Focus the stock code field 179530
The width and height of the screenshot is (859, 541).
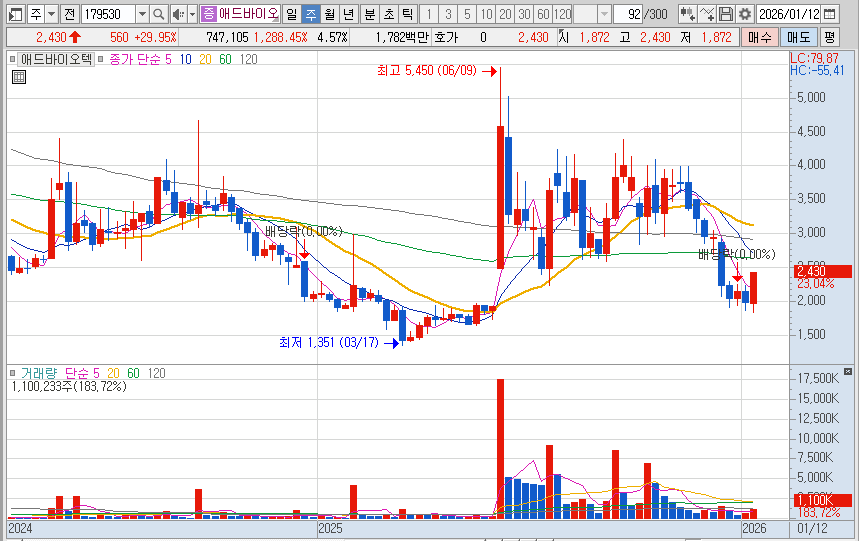tap(108, 14)
